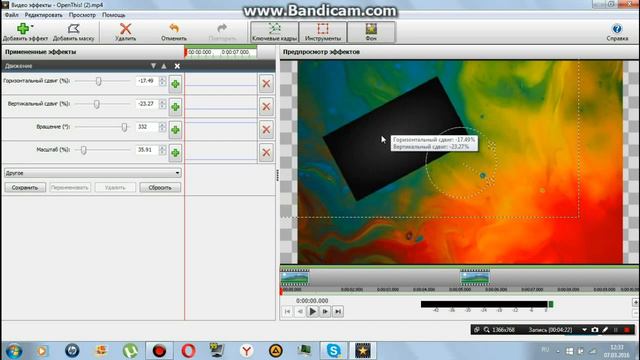
Task: Open the Просмотр menu
Action: [82, 15]
